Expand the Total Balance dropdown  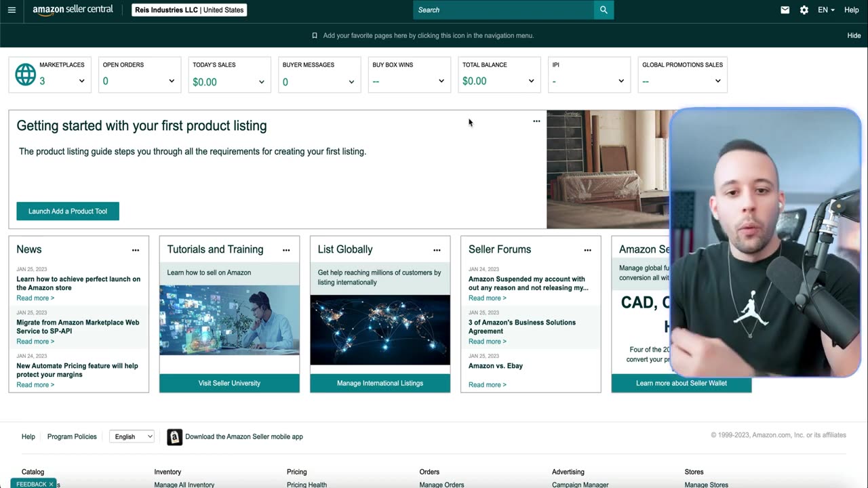531,81
